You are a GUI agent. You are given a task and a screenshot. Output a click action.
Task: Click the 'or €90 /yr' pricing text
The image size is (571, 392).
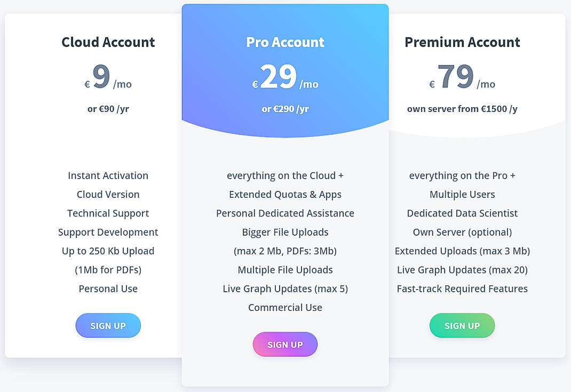(108, 109)
